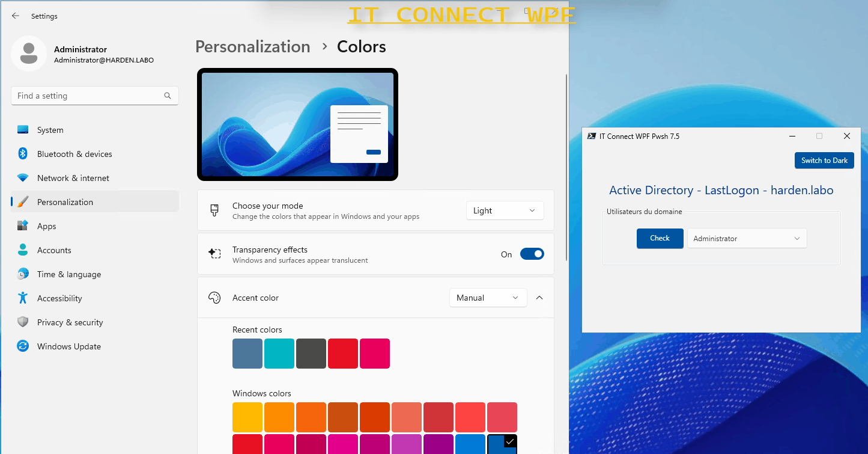This screenshot has height=454, width=868.
Task: Click the Administrator profile avatar
Action: (x=29, y=54)
